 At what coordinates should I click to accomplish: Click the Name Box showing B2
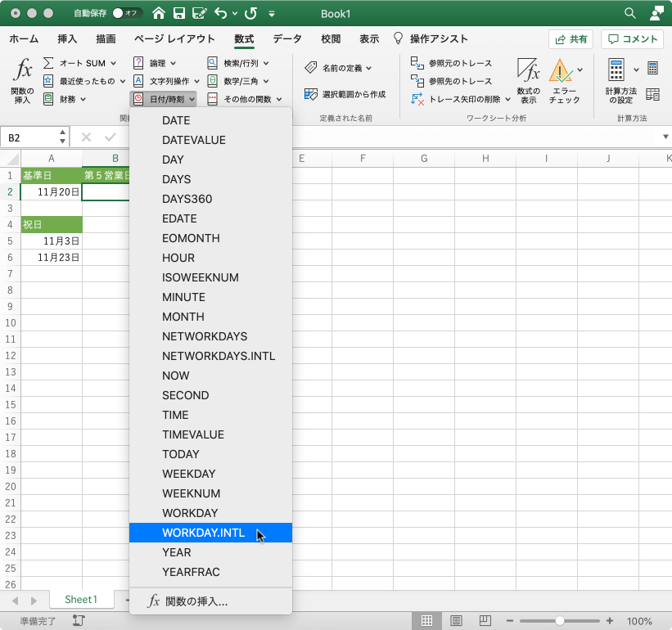tap(30, 137)
